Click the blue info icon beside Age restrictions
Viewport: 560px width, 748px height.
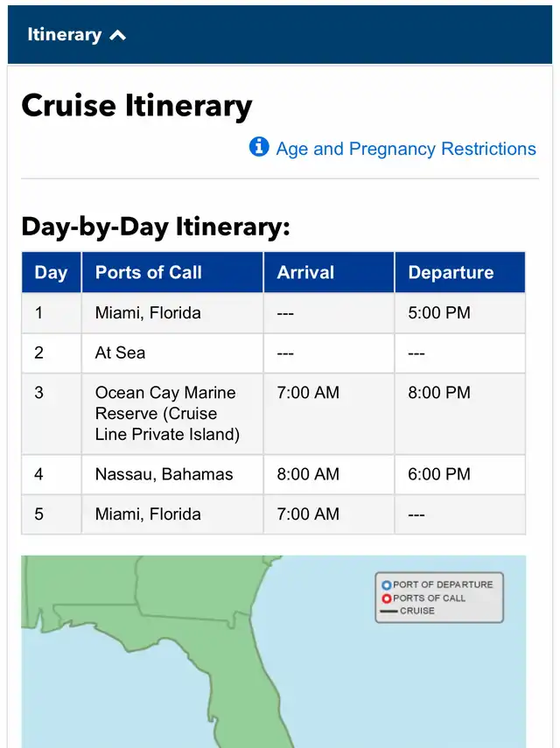tap(259, 147)
